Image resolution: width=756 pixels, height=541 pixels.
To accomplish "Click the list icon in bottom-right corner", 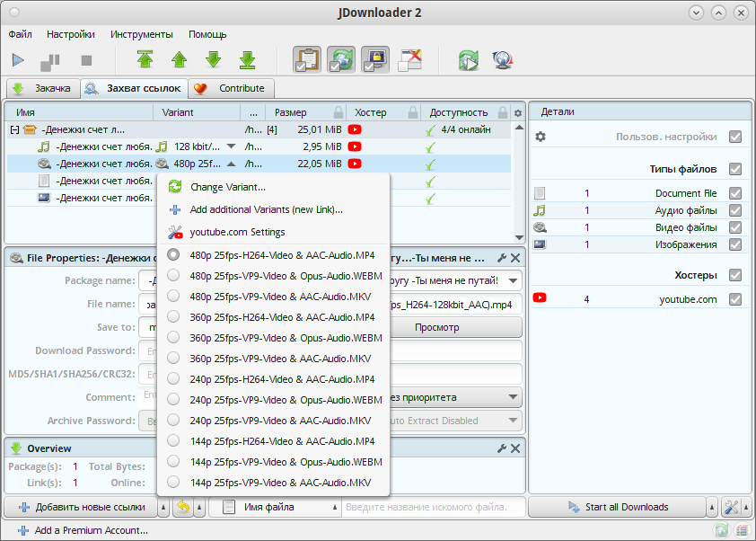I will click(x=742, y=530).
